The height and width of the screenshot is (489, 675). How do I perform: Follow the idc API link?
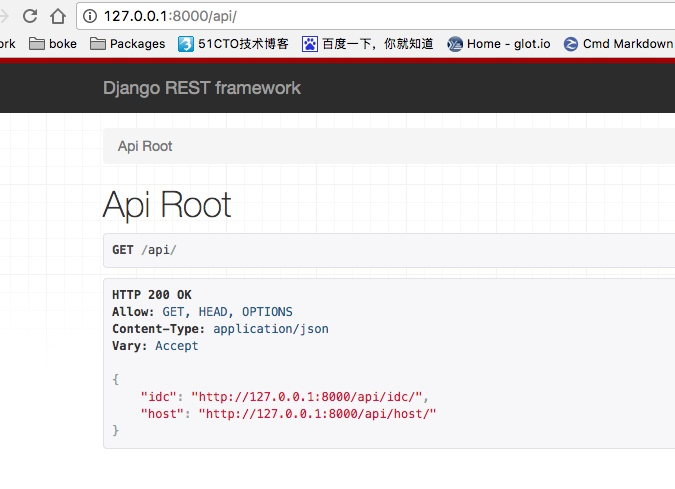click(x=307, y=396)
